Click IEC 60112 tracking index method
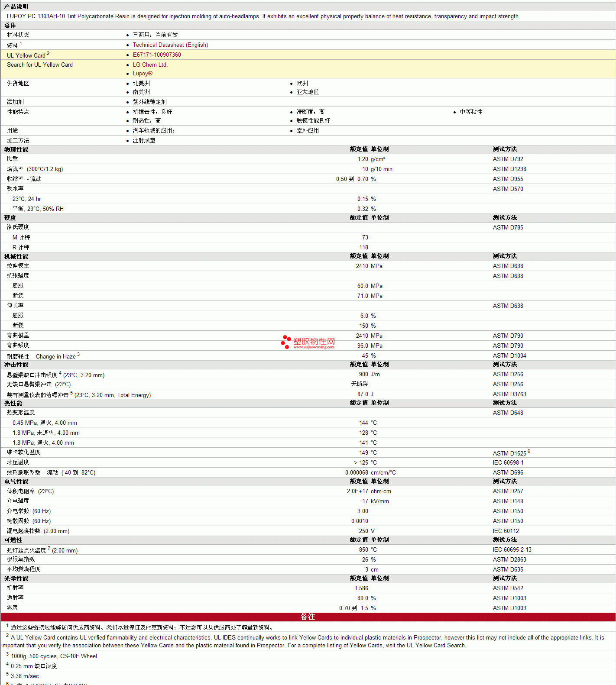 point(506,531)
